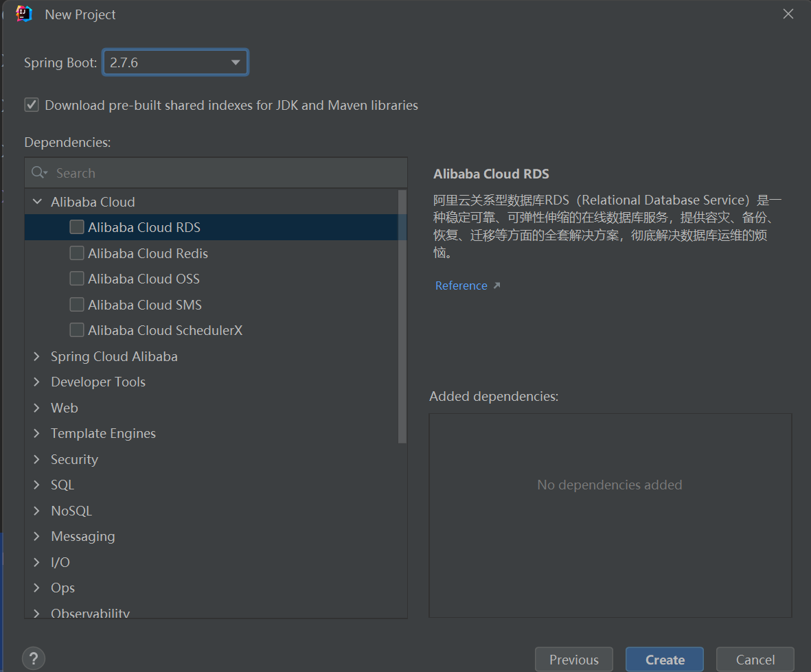
Task: Collapse the Alibaba Cloud category
Action: 37,202
